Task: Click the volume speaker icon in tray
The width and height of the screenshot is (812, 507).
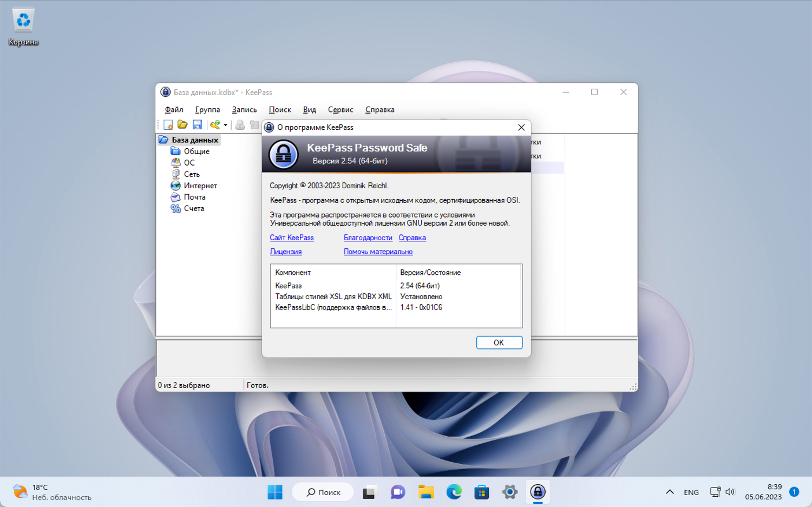Action: point(730,492)
